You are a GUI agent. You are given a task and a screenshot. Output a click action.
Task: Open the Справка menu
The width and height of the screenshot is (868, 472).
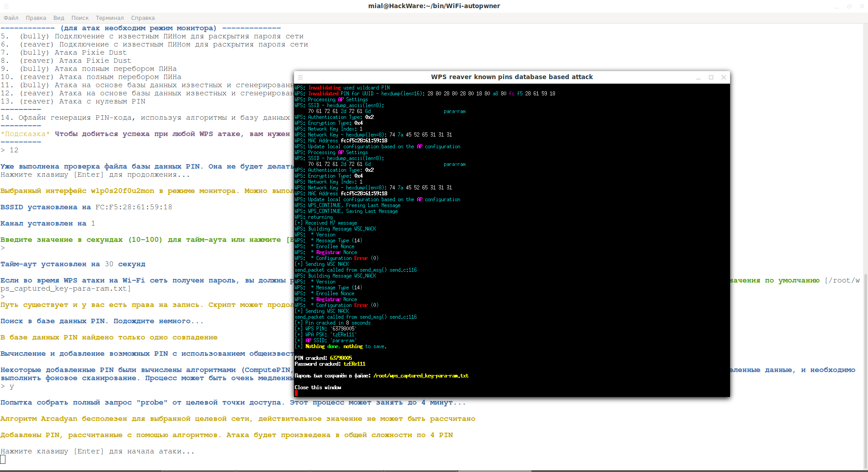(142, 18)
